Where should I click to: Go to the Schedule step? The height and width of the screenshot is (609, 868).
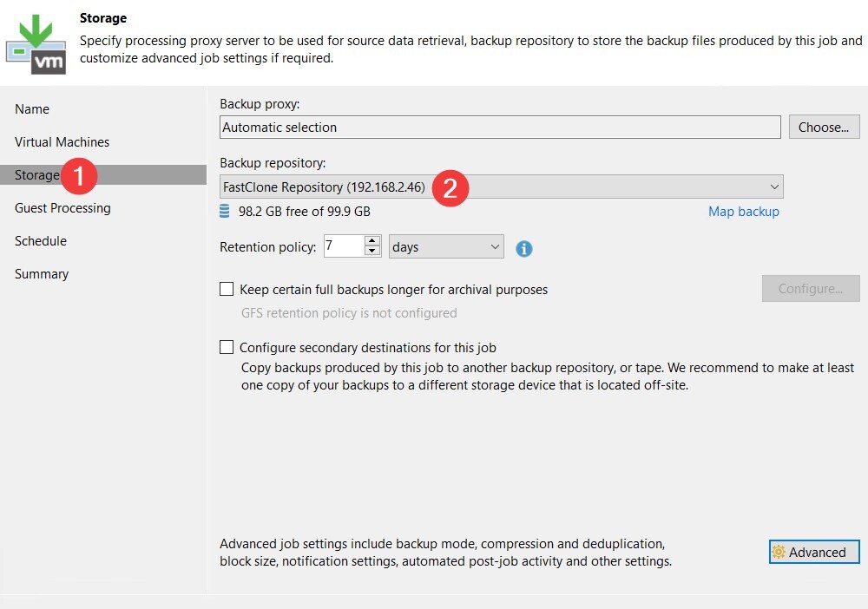(39, 241)
